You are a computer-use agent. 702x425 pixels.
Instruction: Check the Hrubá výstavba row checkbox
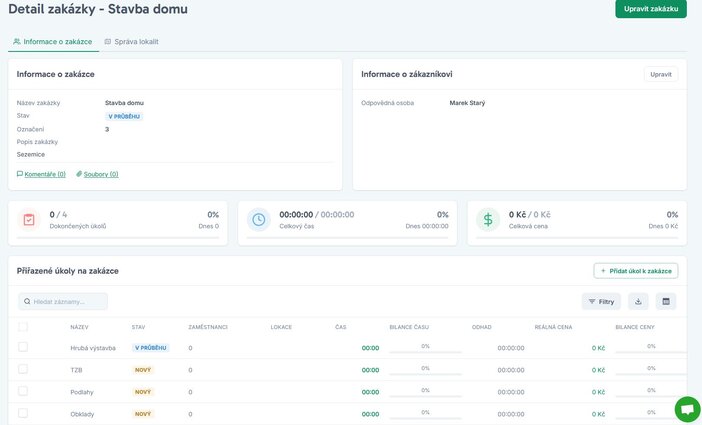point(23,348)
